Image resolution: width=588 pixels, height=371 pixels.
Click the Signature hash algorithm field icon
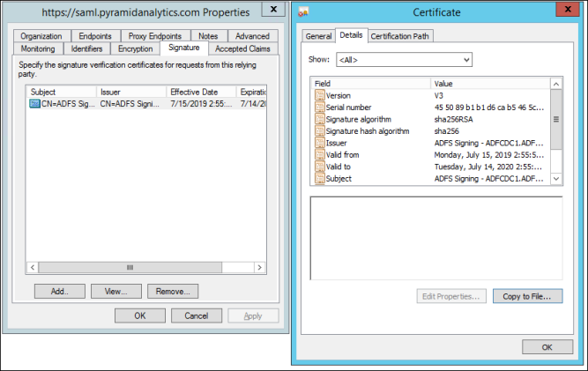click(319, 130)
